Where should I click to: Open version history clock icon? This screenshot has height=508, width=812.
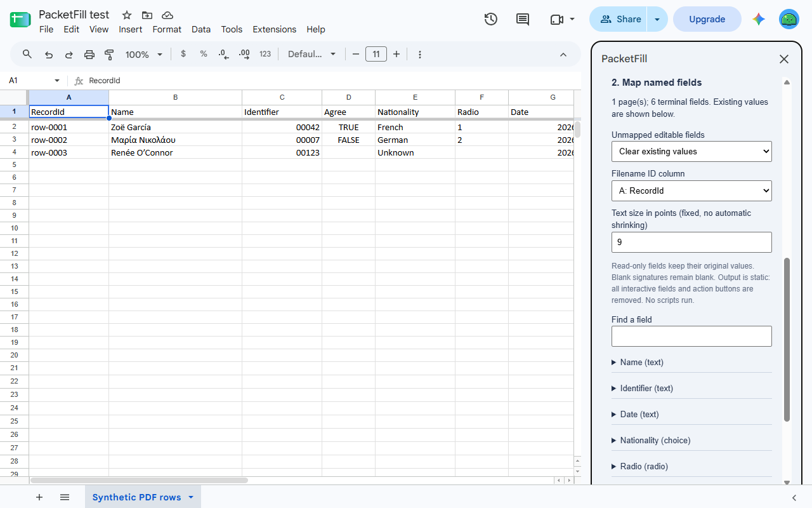pos(490,19)
